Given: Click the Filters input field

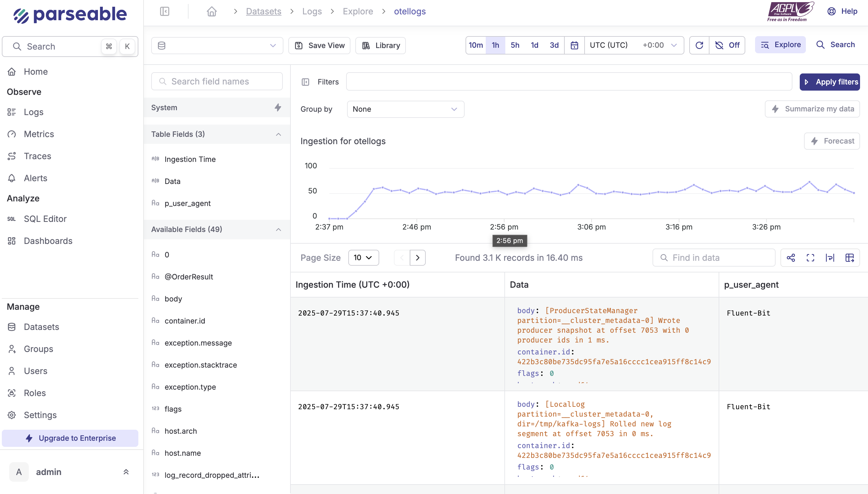Looking at the screenshot, I should (x=569, y=82).
